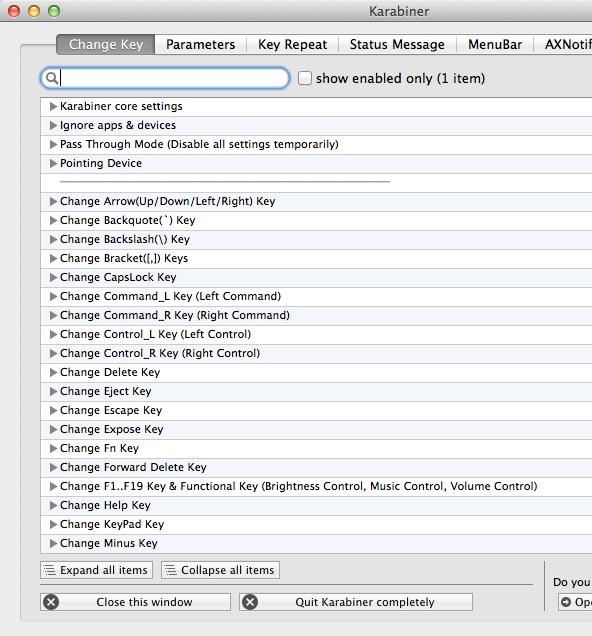
Task: Expand Change Command_L Key triangle
Action: coord(53,297)
